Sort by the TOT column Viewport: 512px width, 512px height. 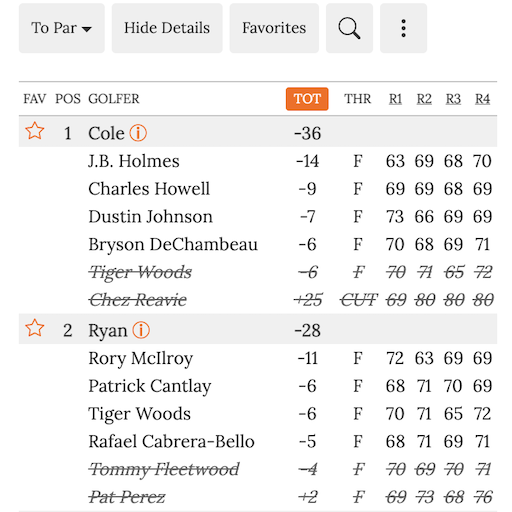point(307,99)
